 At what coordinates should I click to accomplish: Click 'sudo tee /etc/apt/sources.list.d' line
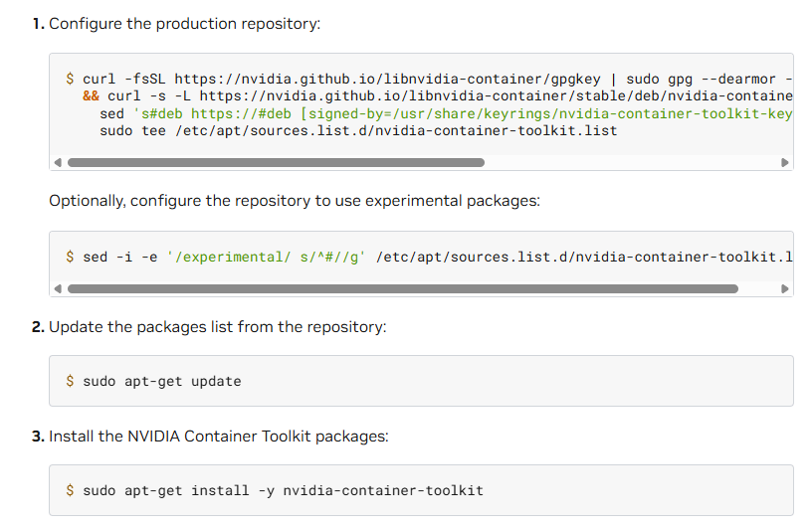tap(358, 131)
